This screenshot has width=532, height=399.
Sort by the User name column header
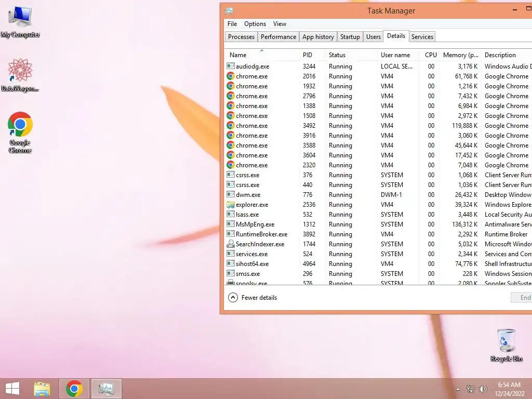pos(398,55)
